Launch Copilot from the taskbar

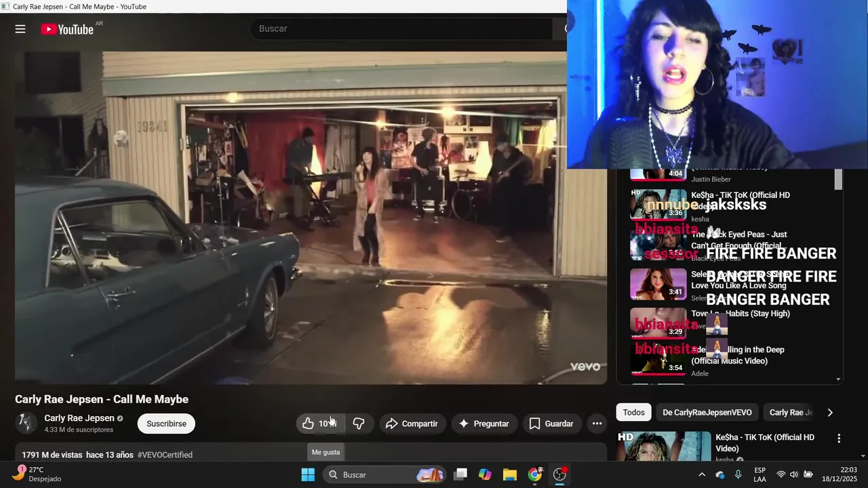(485, 474)
